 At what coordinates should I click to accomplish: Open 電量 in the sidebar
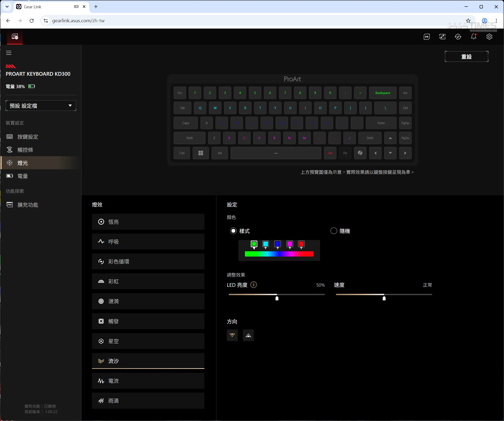coord(41,176)
